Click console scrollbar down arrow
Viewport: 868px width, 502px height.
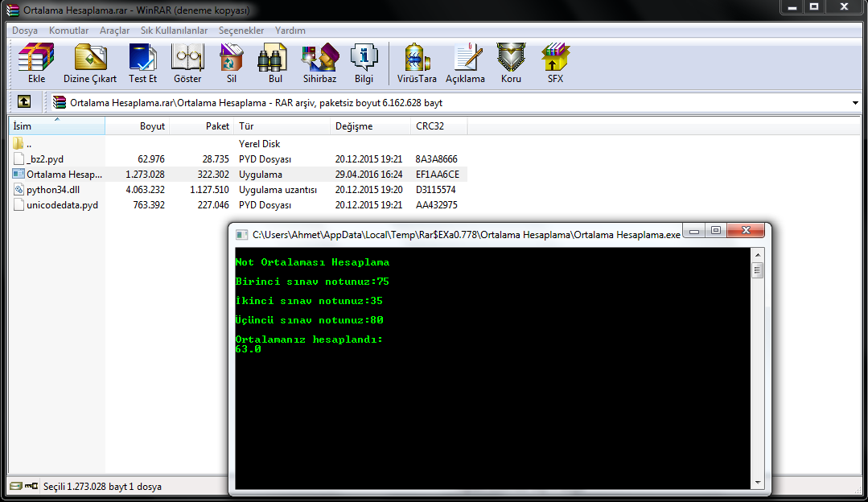pos(758,483)
